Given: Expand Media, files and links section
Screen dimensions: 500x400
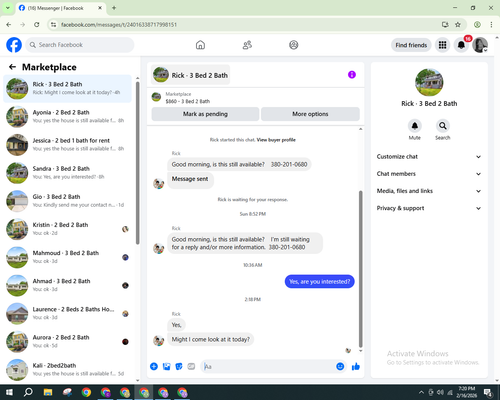Looking at the screenshot, I should pos(429,191).
